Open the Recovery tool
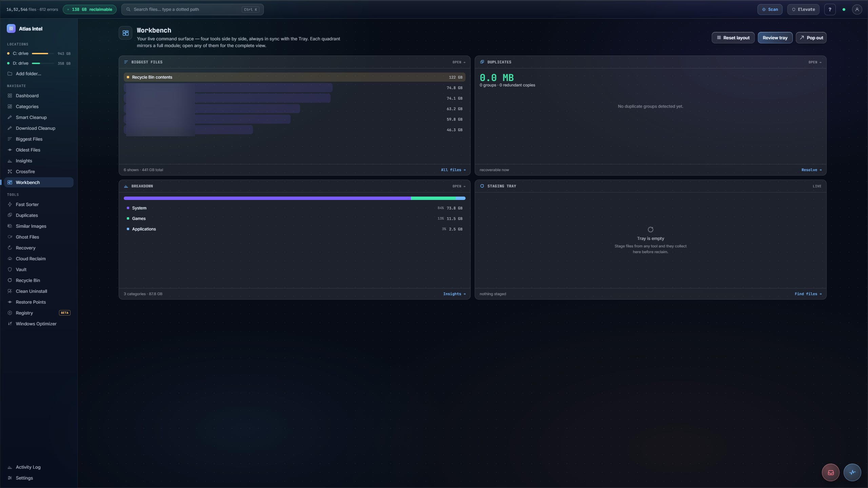The width and height of the screenshot is (868, 488). point(39,248)
